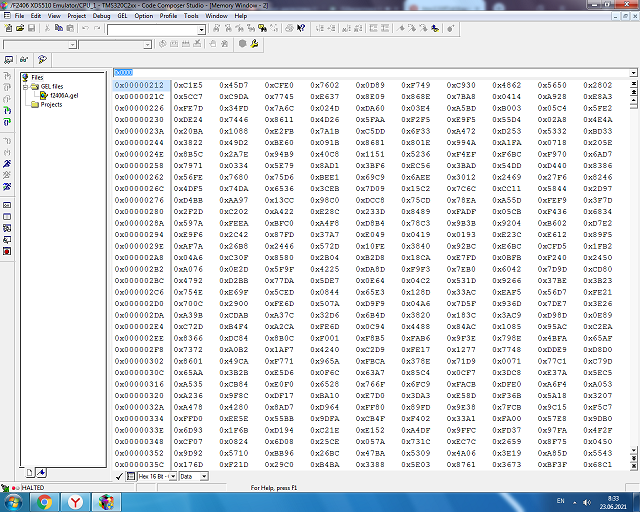Click the red-square window sidebar icon
The image size is (640, 512).
(x=7, y=251)
